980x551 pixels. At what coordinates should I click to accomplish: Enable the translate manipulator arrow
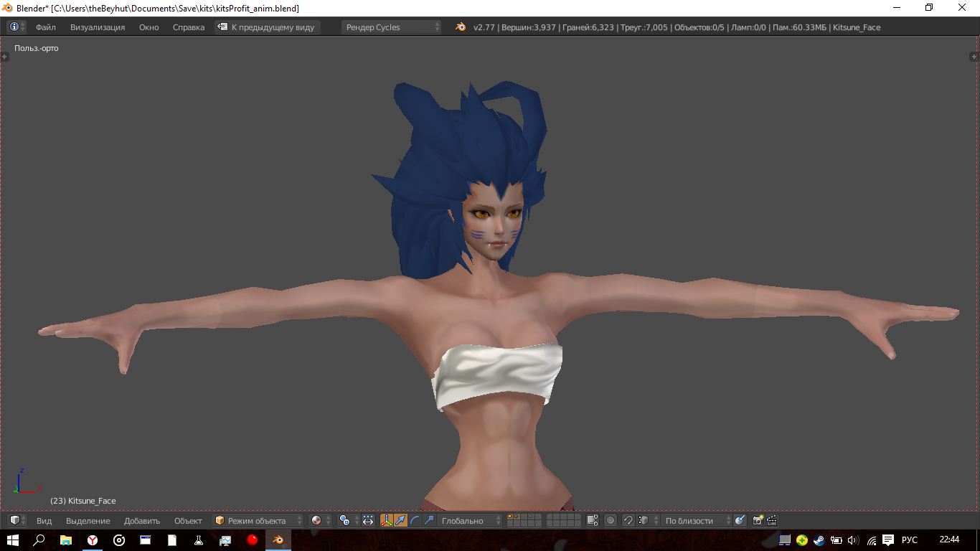pyautogui.click(x=401, y=521)
